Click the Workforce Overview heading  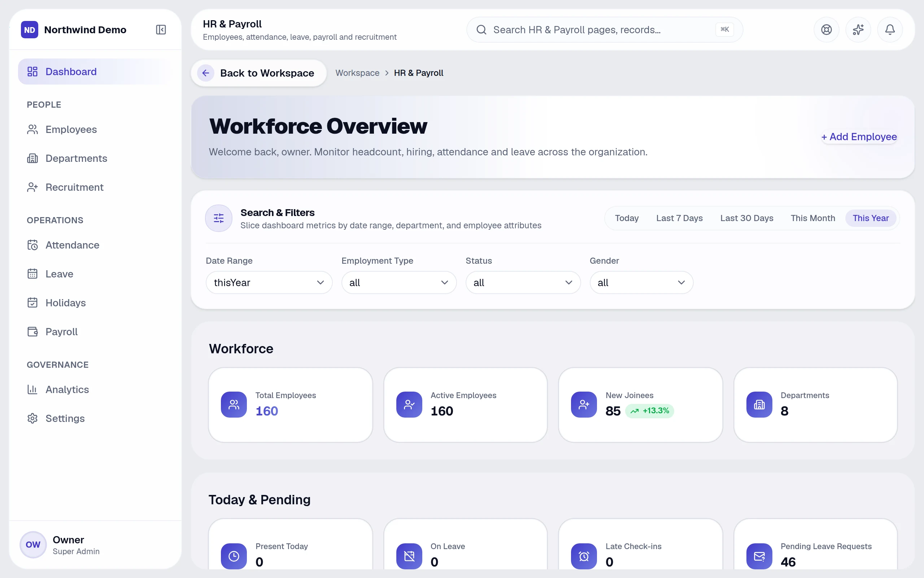(x=318, y=126)
